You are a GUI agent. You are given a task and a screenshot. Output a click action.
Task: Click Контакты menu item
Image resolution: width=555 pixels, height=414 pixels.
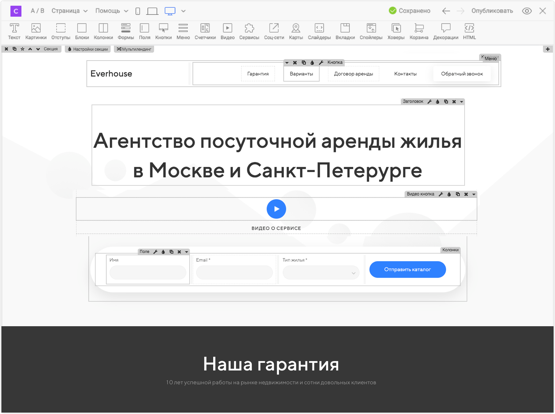405,74
